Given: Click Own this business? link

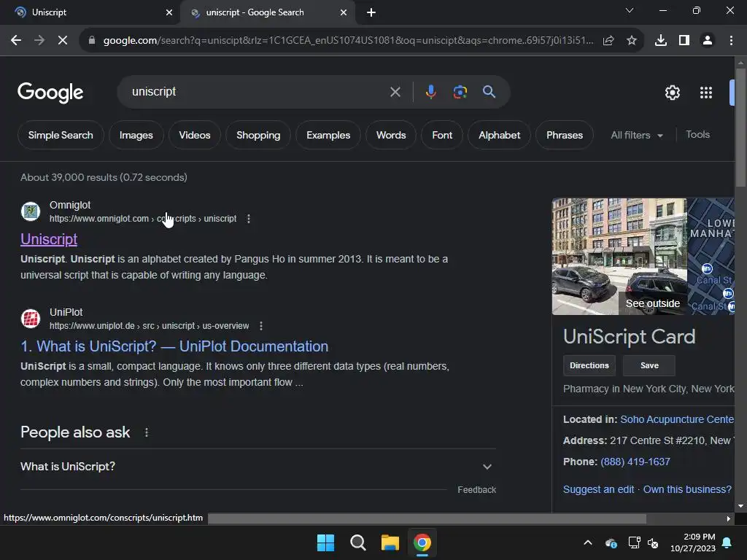Looking at the screenshot, I should tap(687, 489).
